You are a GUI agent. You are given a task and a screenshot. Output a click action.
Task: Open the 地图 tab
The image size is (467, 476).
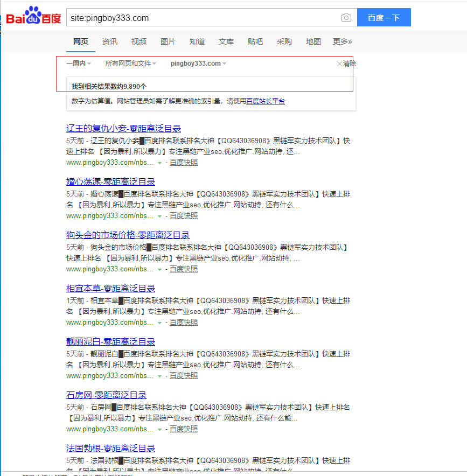tap(313, 41)
